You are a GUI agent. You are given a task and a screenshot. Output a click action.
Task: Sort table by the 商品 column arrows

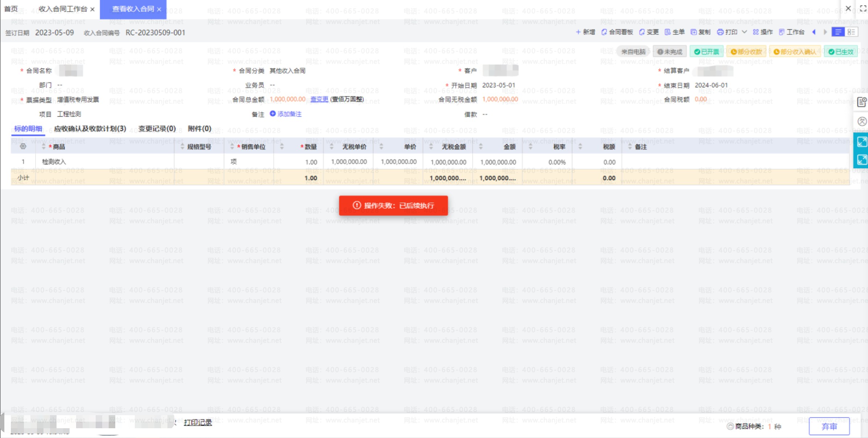point(43,147)
